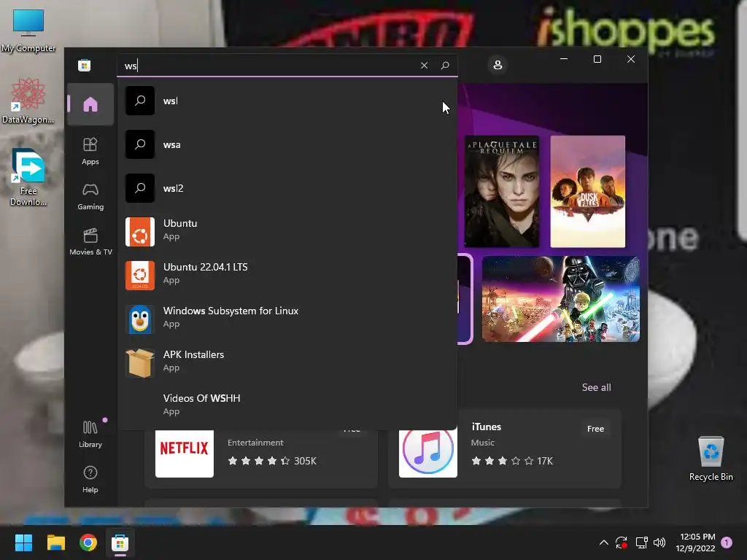Viewport: 747px width, 560px height.
Task: Clear the search box text
Action: 424,65
